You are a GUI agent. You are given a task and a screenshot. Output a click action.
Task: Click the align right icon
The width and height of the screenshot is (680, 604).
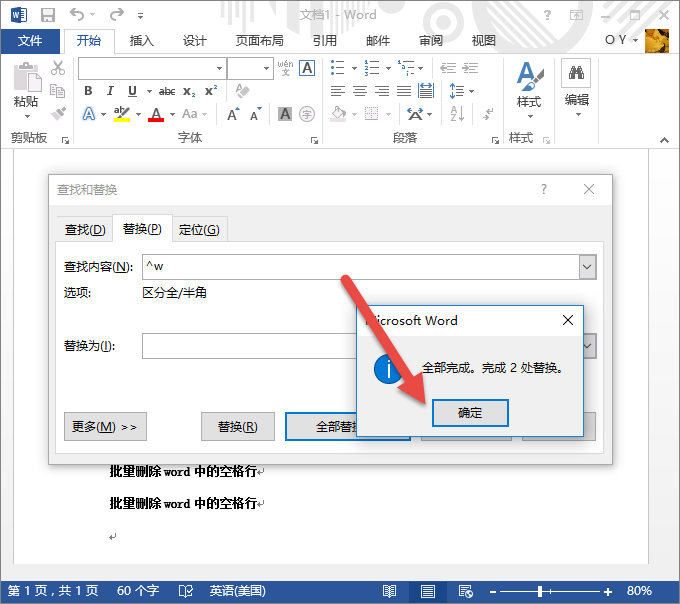(382, 91)
